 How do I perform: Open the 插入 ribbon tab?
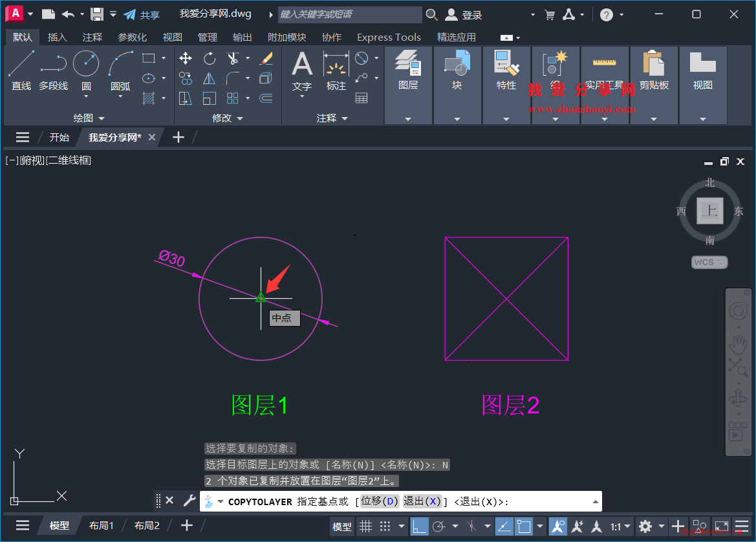click(x=58, y=37)
